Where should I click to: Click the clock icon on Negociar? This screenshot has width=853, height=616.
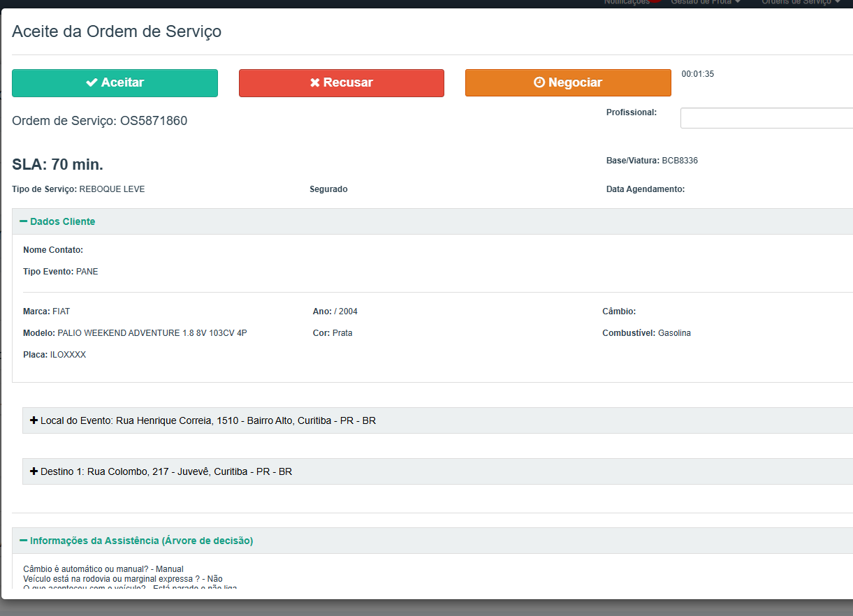539,82
